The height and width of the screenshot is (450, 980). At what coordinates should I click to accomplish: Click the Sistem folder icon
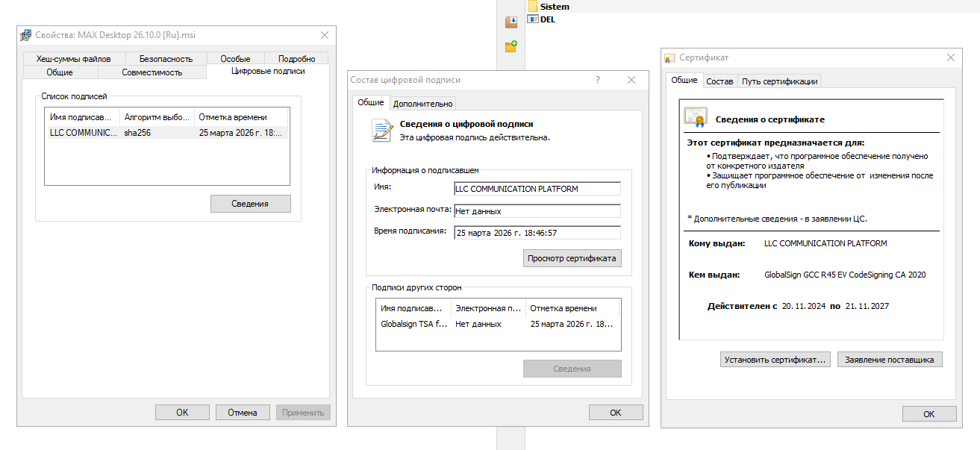(x=533, y=6)
